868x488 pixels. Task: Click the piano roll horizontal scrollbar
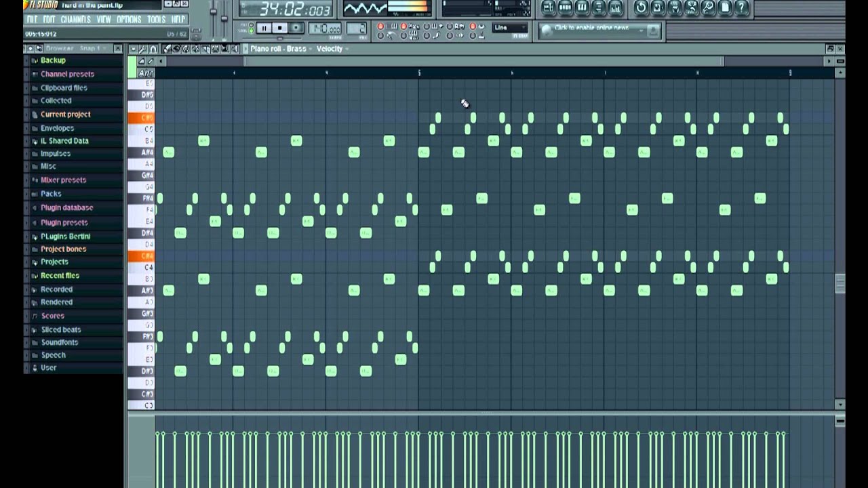483,61
